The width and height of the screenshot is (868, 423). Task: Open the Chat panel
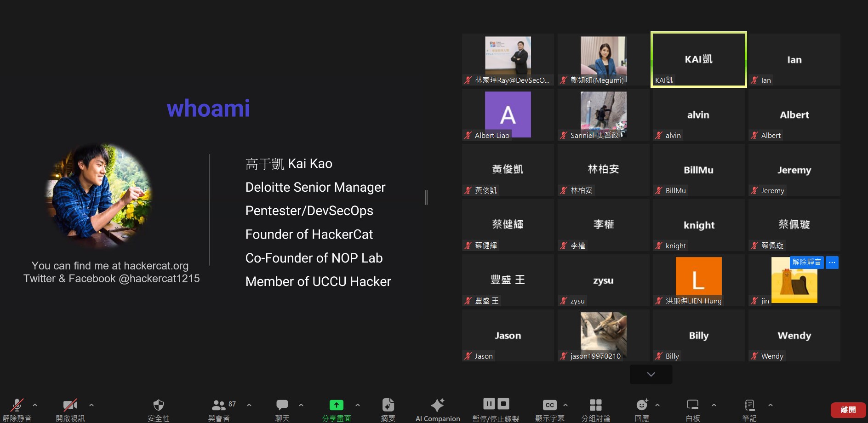[282, 406]
